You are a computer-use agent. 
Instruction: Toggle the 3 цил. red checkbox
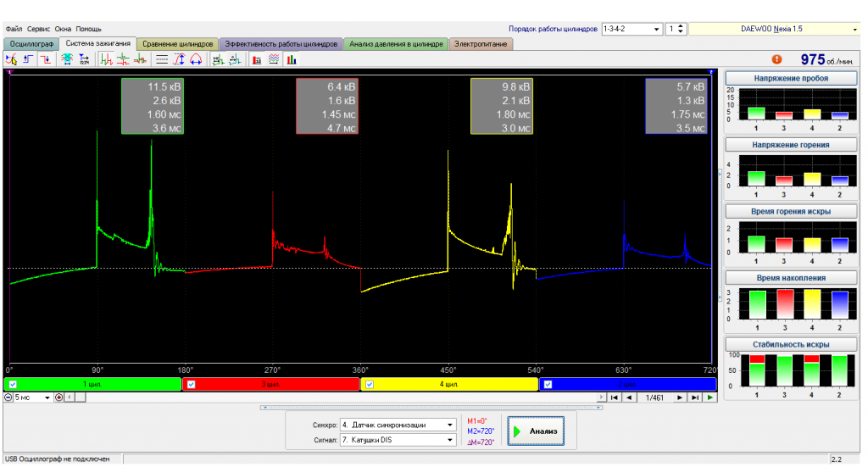191,384
